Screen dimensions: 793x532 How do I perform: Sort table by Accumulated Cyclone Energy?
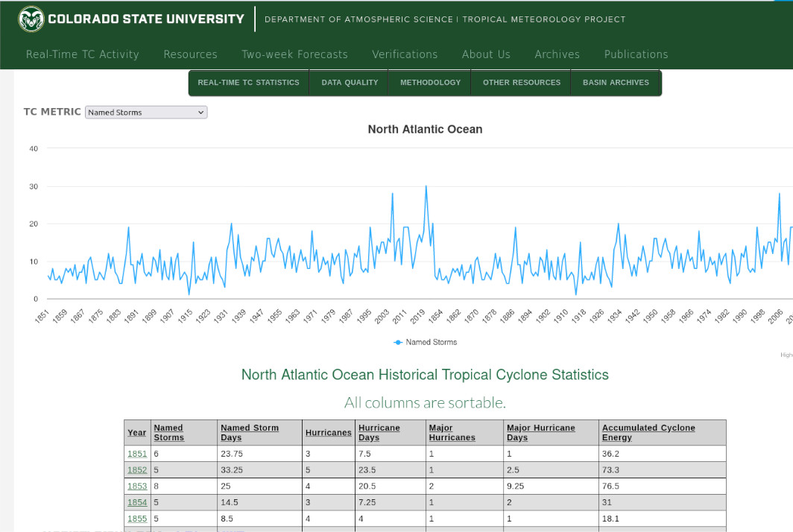point(648,432)
